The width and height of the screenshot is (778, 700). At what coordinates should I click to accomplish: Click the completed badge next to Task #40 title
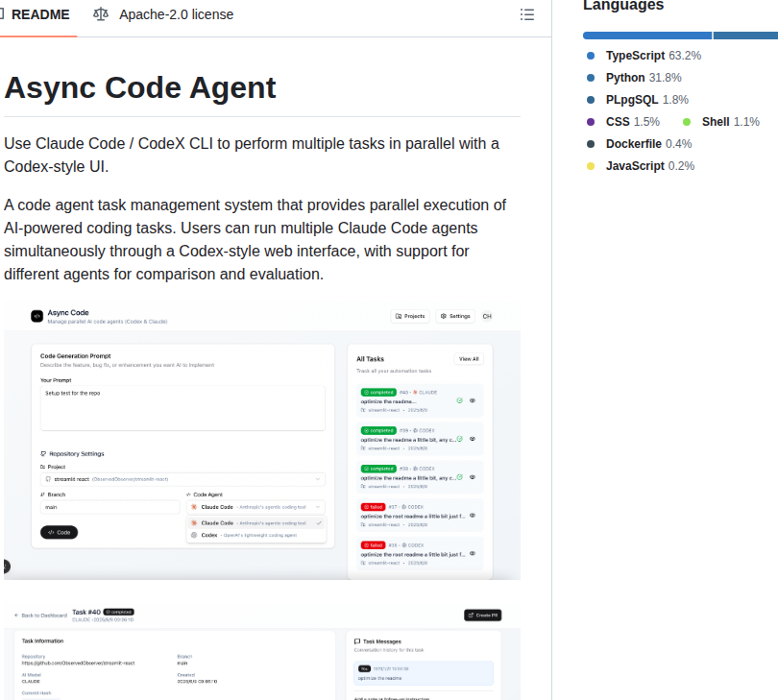pos(118,613)
